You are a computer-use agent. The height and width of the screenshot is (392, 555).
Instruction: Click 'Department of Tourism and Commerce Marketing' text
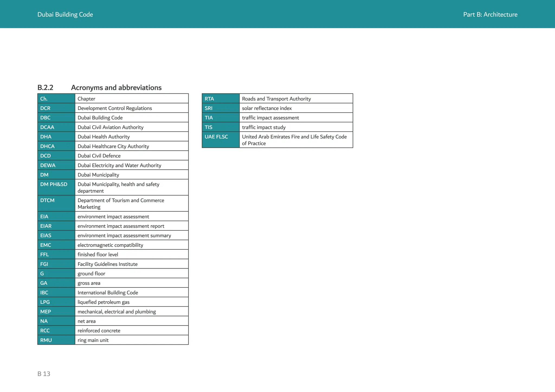121,204
